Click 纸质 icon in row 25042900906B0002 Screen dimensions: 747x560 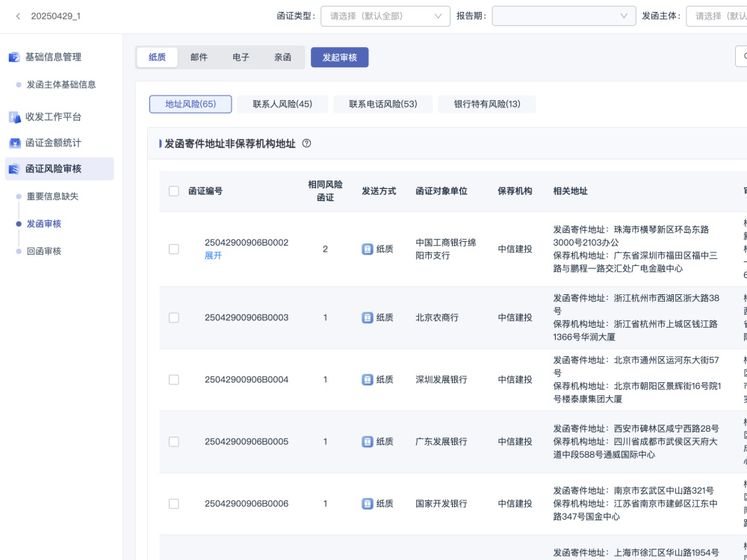368,249
